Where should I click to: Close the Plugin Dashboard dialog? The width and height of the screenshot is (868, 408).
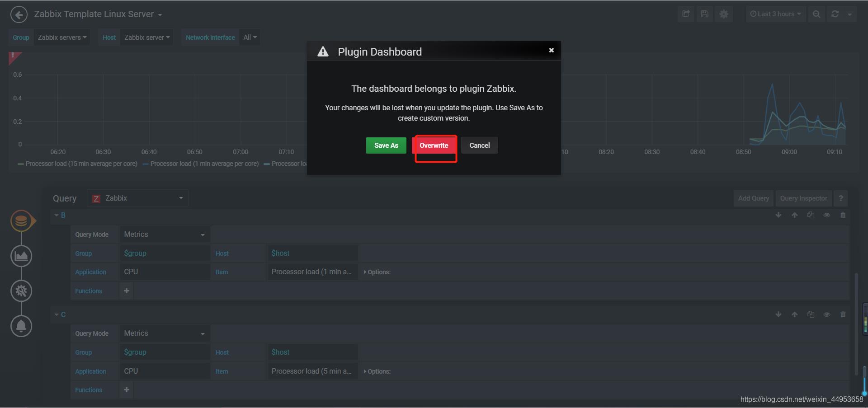click(x=551, y=50)
